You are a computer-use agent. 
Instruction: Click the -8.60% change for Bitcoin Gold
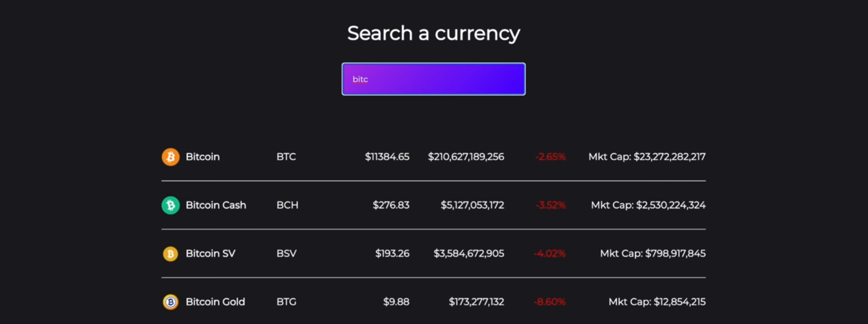[549, 302]
